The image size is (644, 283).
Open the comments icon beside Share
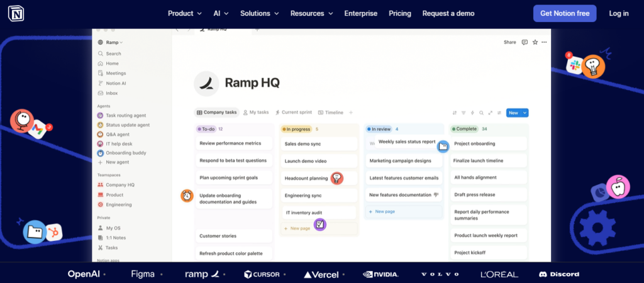[525, 42]
